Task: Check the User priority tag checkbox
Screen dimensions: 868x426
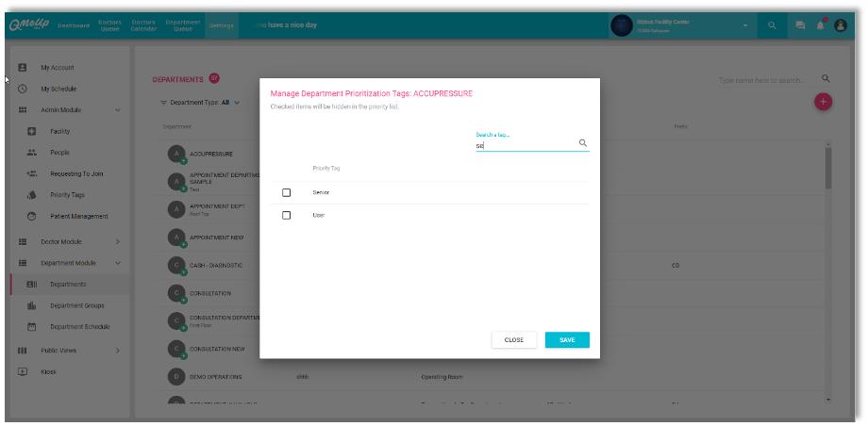Action: coord(287,215)
